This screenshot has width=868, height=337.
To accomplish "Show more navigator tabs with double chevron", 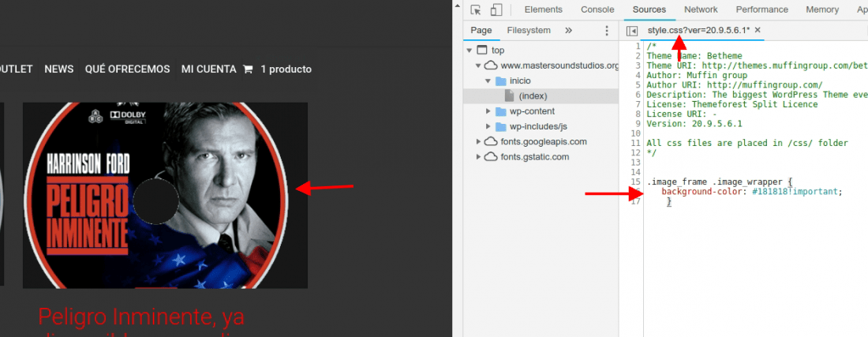I will tap(568, 31).
